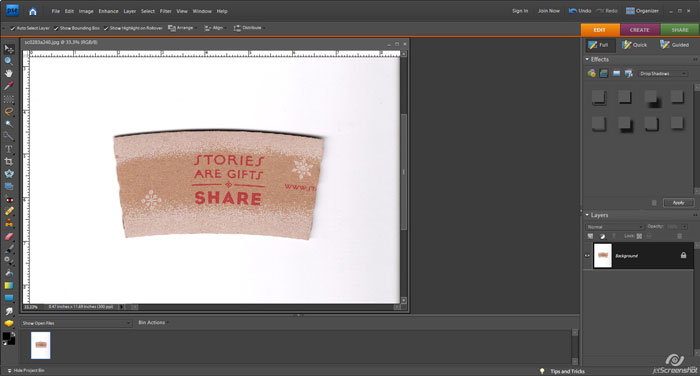The height and width of the screenshot is (376, 700).
Task: Show Photo Effects in the Effects panel
Action: (x=616, y=73)
